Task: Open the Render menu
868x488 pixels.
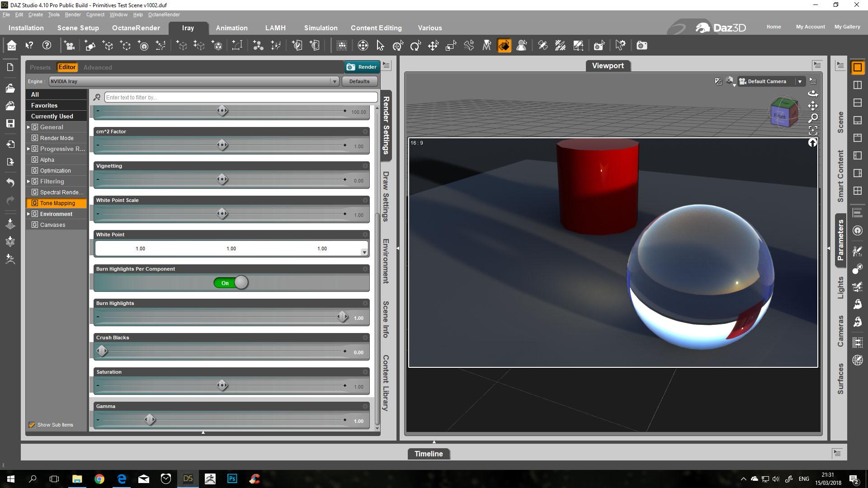Action: pyautogui.click(x=72, y=14)
